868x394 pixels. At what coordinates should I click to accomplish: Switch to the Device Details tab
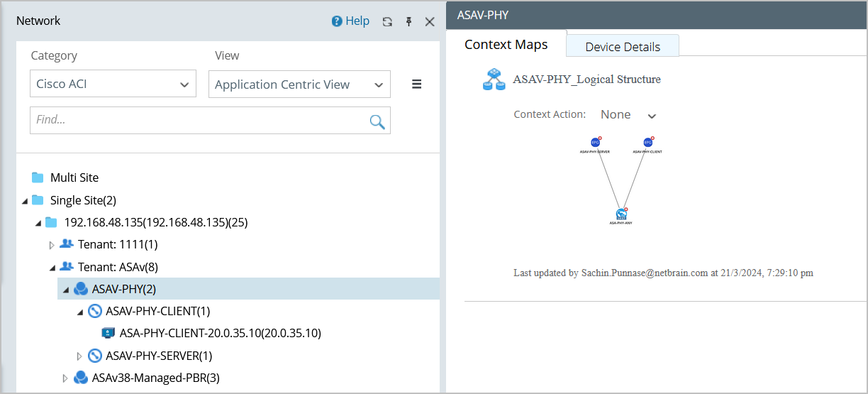point(623,47)
